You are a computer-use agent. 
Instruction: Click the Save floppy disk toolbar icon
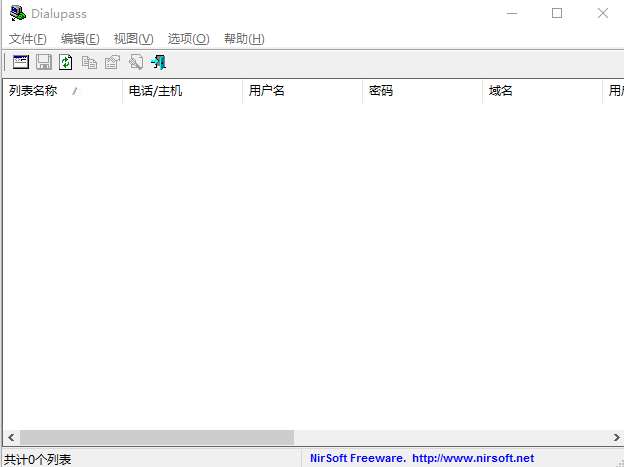tap(44, 63)
